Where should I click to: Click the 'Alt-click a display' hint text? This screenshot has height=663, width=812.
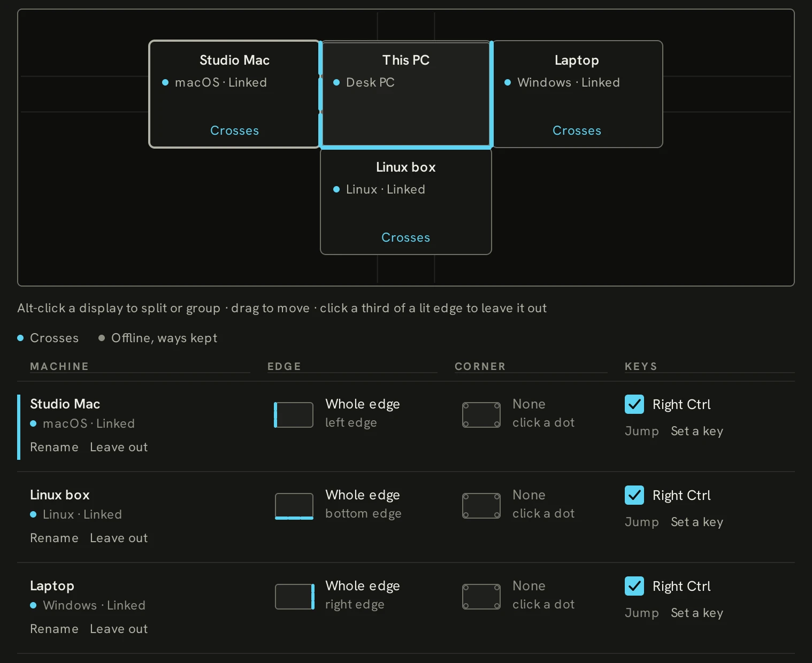282,308
